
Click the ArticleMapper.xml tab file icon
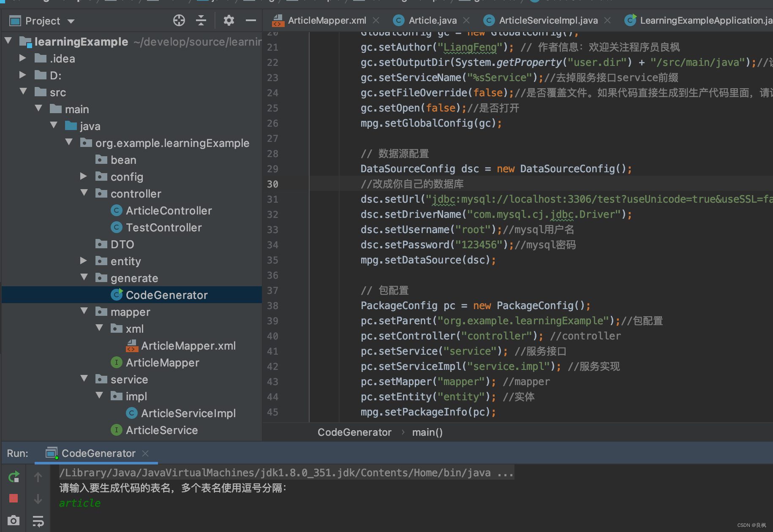click(278, 20)
